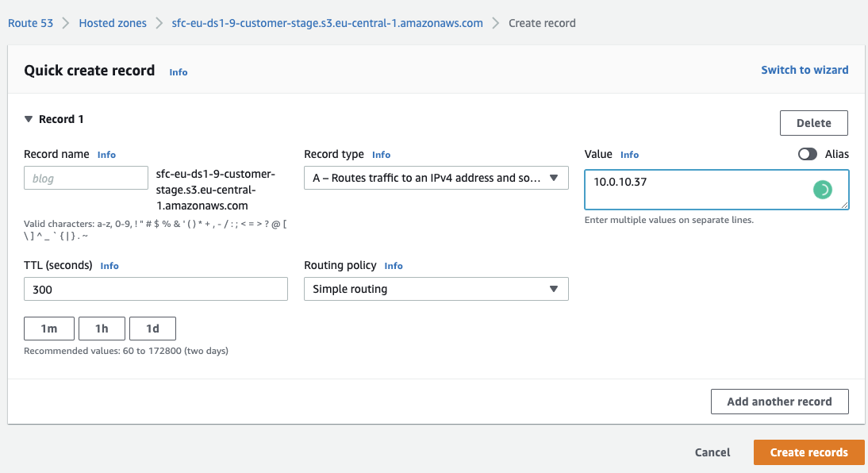The height and width of the screenshot is (473, 868).
Task: Click the Create records button
Action: point(808,452)
